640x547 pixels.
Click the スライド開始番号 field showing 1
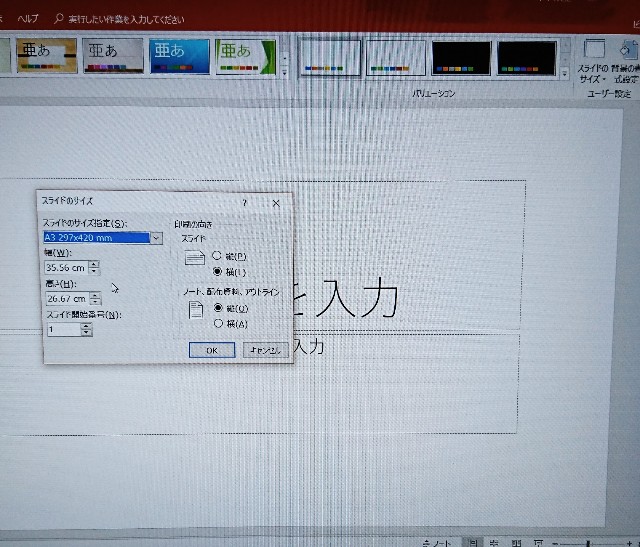coord(64,329)
